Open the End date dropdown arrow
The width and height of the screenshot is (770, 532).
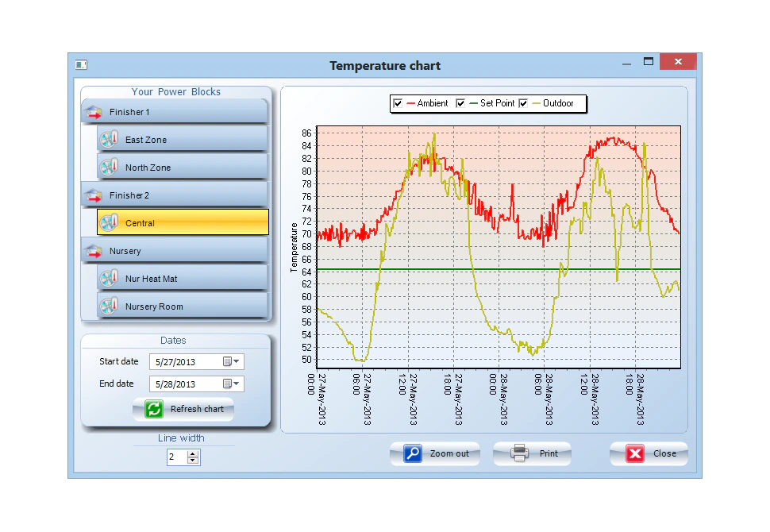(237, 384)
